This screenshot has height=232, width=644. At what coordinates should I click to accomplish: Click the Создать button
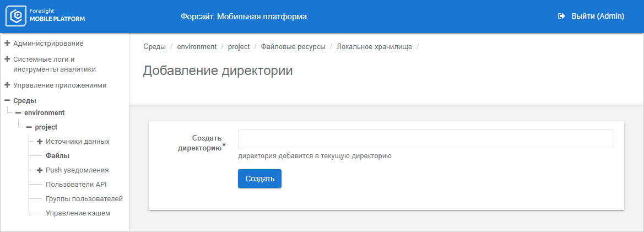(x=259, y=179)
